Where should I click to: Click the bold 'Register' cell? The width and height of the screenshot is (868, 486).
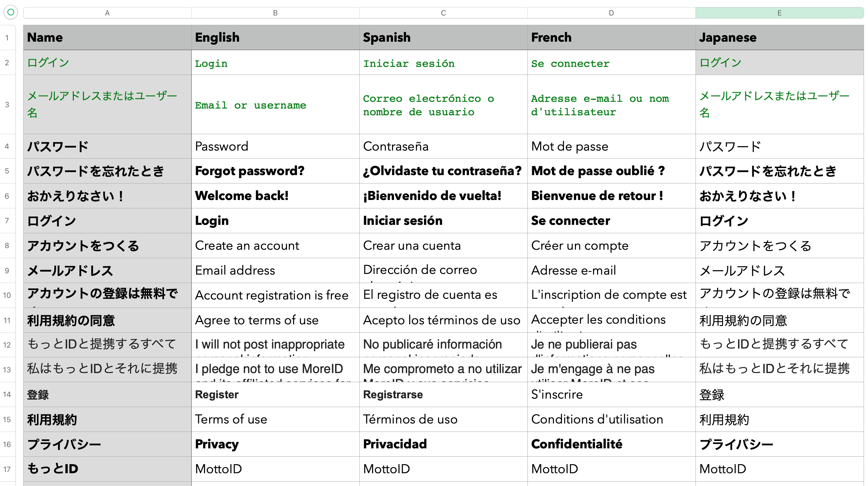275,394
